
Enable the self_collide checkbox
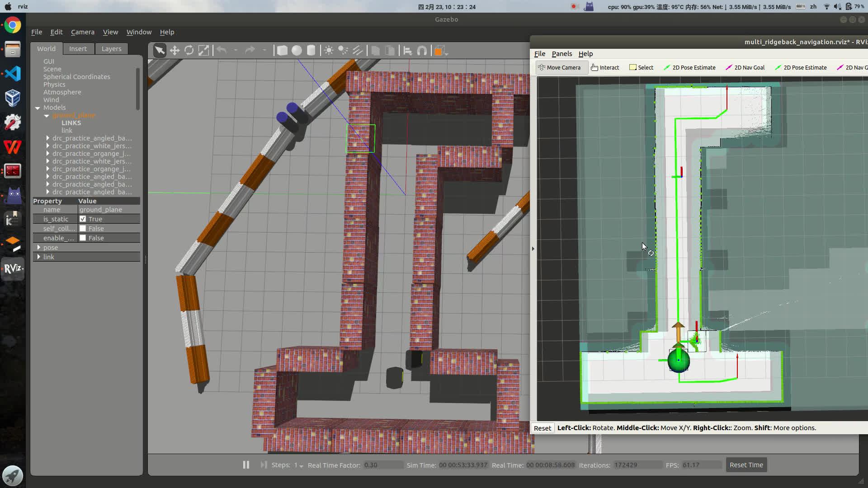pyautogui.click(x=83, y=228)
